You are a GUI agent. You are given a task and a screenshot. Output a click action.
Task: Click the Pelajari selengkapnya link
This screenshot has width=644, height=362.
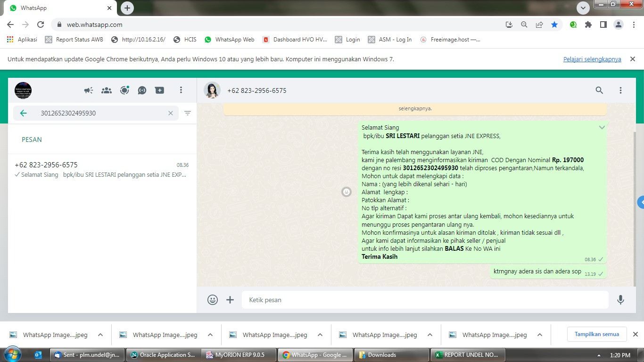(592, 59)
